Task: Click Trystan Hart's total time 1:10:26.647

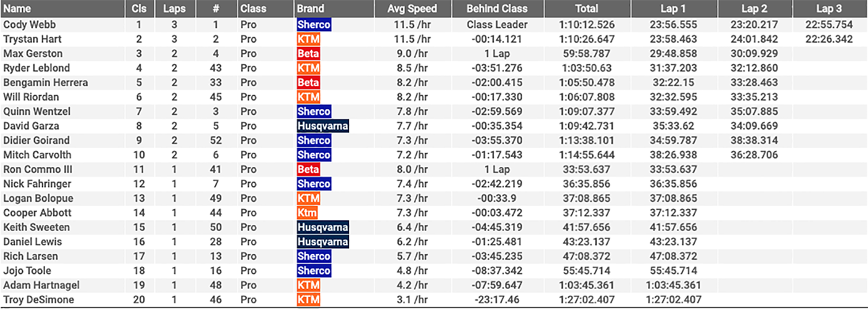Action: tap(588, 39)
